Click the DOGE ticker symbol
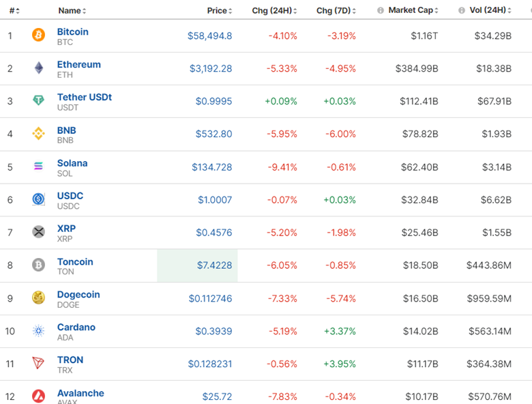 pyautogui.click(x=68, y=305)
